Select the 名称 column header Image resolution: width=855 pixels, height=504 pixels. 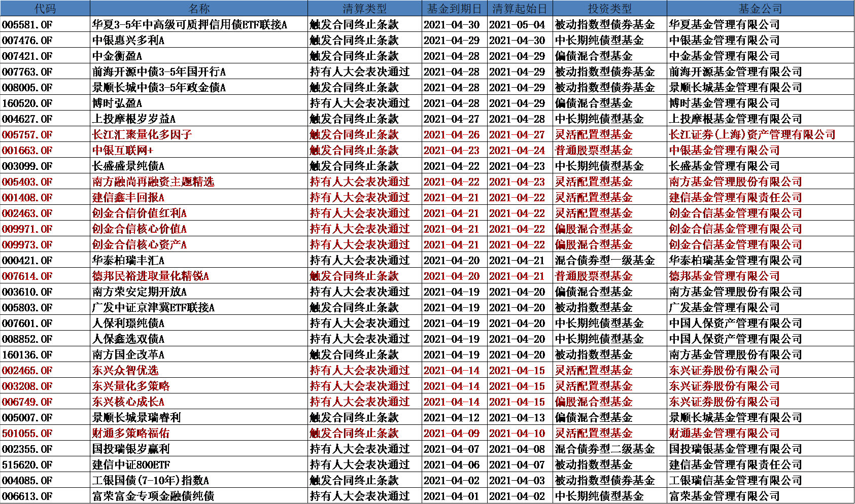[199, 9]
